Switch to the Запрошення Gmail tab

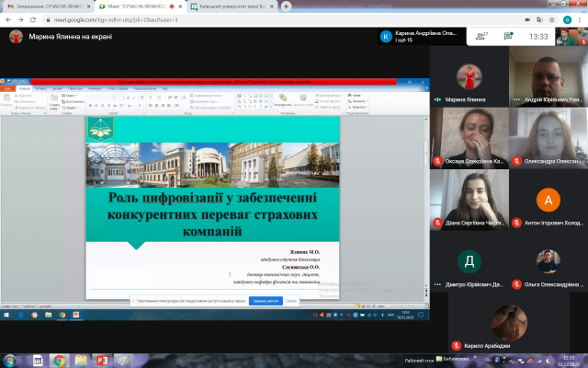click(46, 6)
